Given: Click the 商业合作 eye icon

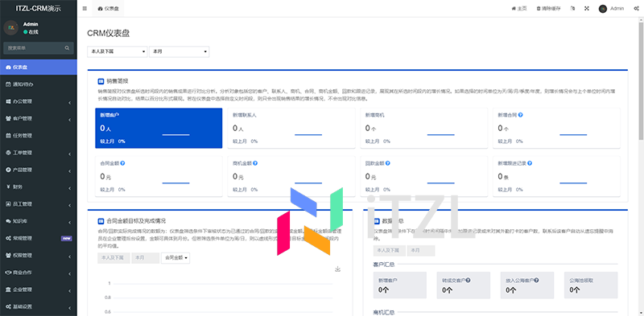Looking at the screenshot, I should pos(8,273).
